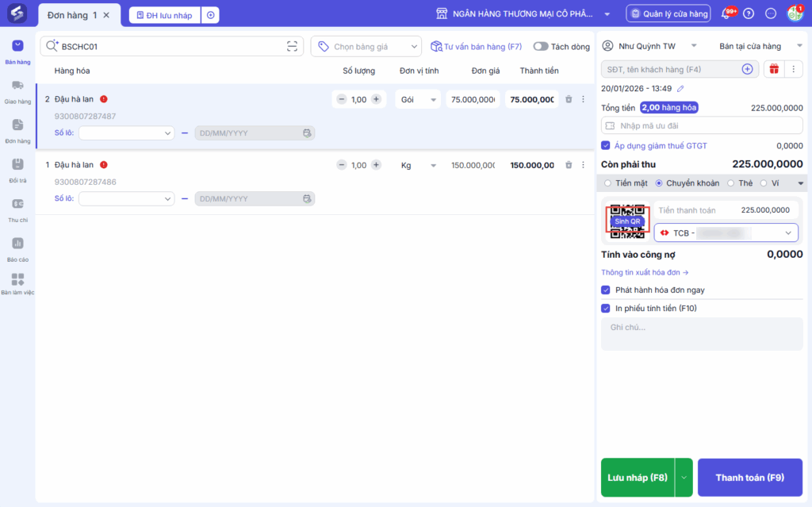Expand more payment methods arrow
Image resolution: width=812 pixels, height=507 pixels.
click(800, 183)
